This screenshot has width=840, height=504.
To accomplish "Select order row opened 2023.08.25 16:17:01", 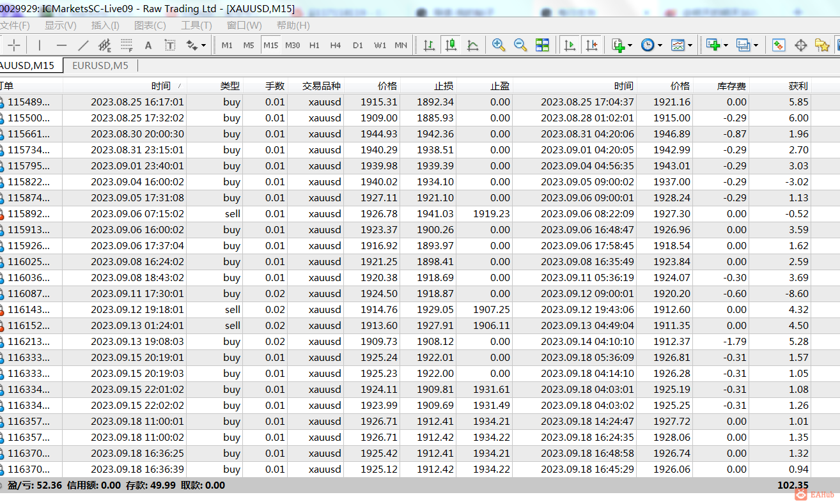I will pos(420,102).
